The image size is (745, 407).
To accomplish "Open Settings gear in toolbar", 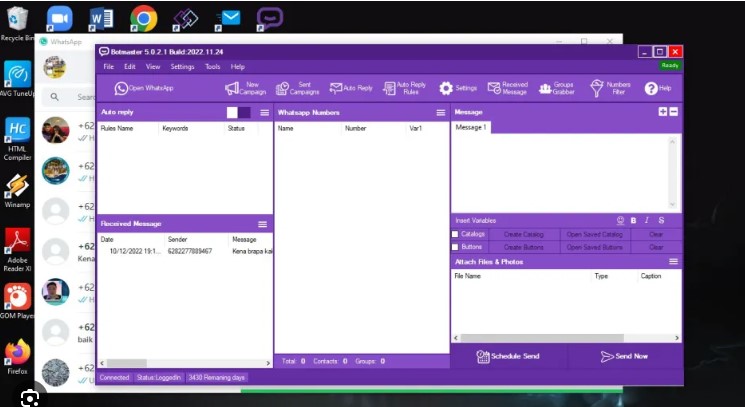I will 458,88.
